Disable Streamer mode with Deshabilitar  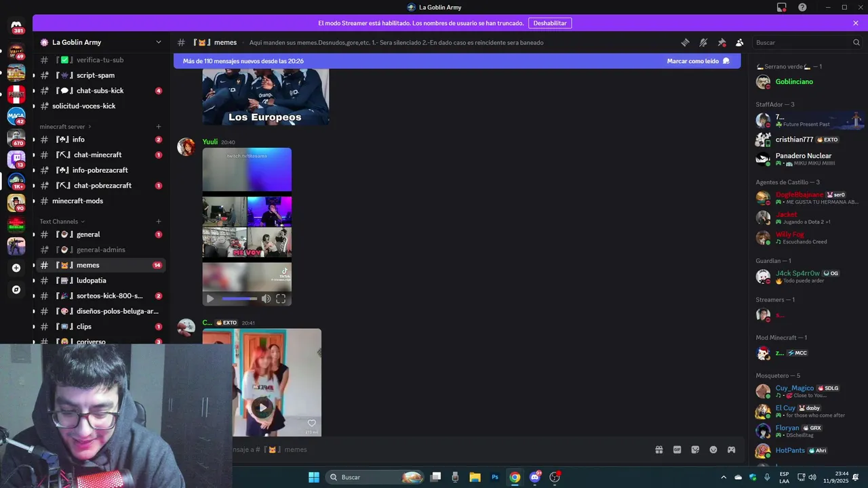click(x=550, y=23)
